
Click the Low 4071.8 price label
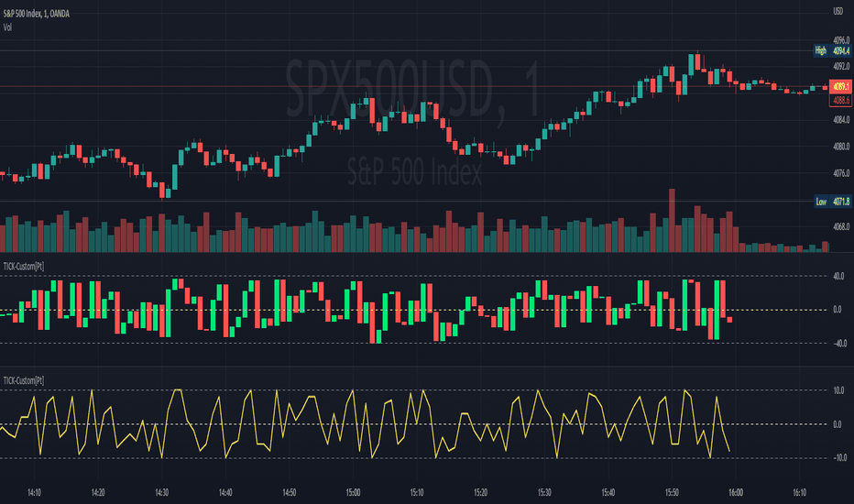(x=832, y=202)
